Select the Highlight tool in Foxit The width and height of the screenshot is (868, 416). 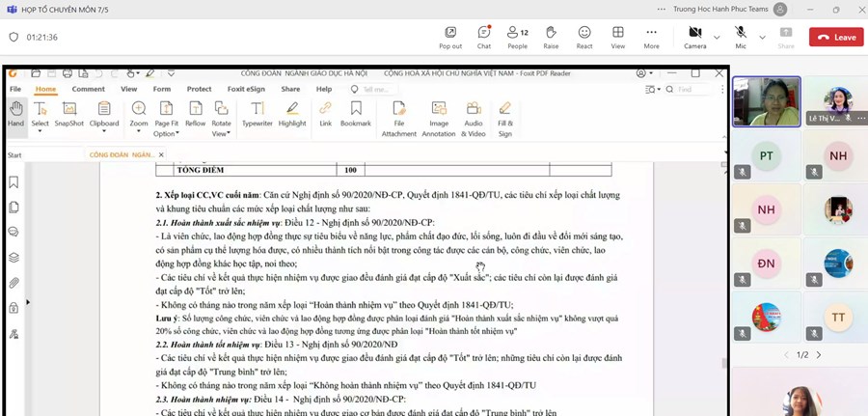292,114
